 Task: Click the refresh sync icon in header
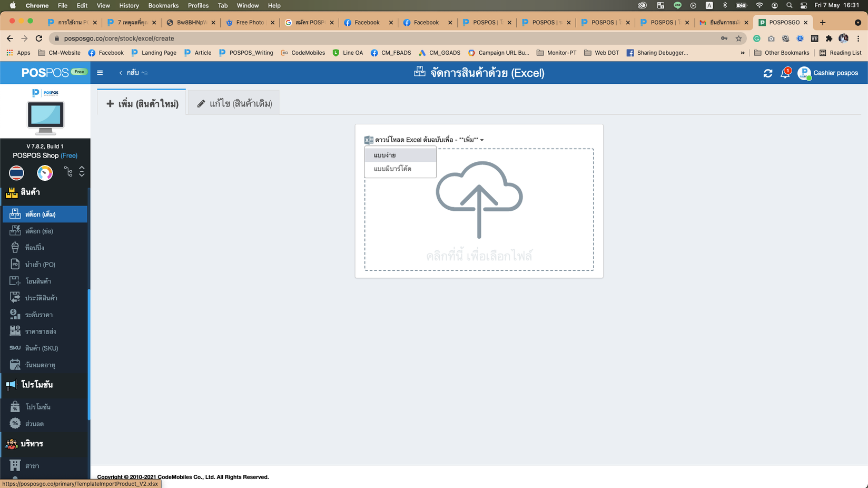coord(767,73)
